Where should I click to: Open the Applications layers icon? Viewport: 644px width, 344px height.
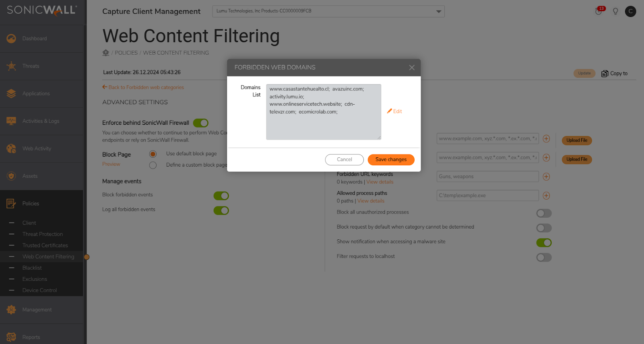(11, 93)
